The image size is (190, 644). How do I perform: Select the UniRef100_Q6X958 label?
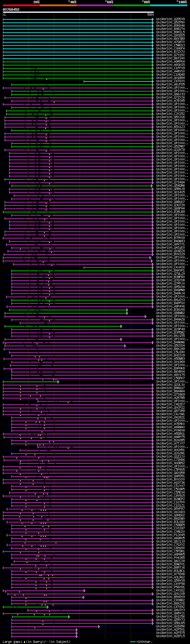[170, 473]
